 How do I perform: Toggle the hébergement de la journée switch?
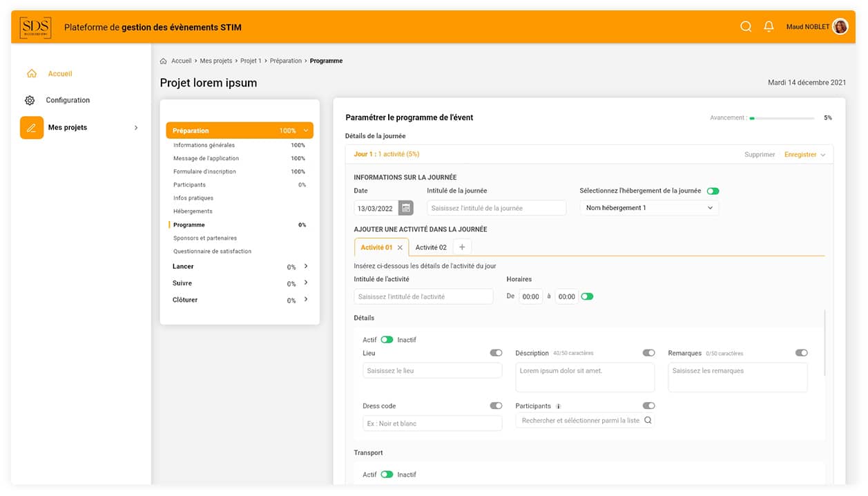click(x=713, y=191)
